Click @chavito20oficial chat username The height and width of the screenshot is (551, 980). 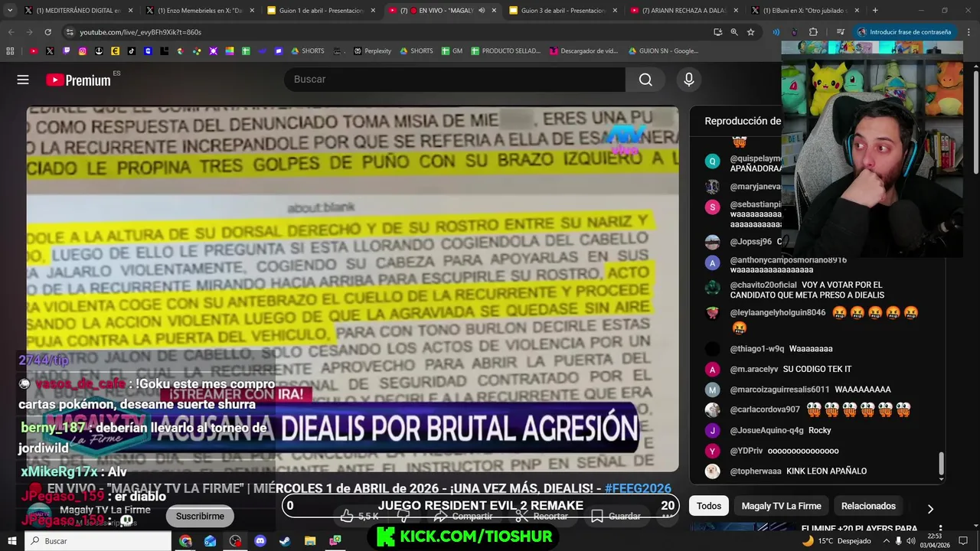[x=763, y=285]
